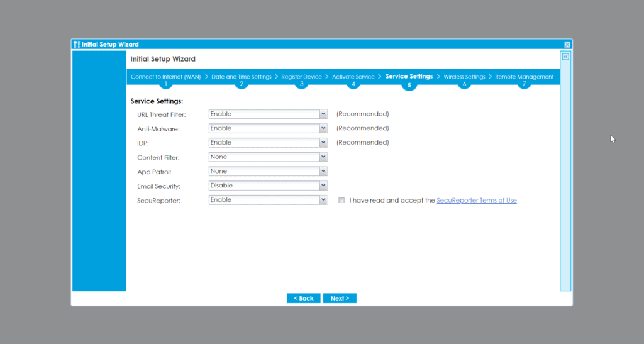
Task: Accept the SecuReporter terms checkbox
Action: coord(341,201)
